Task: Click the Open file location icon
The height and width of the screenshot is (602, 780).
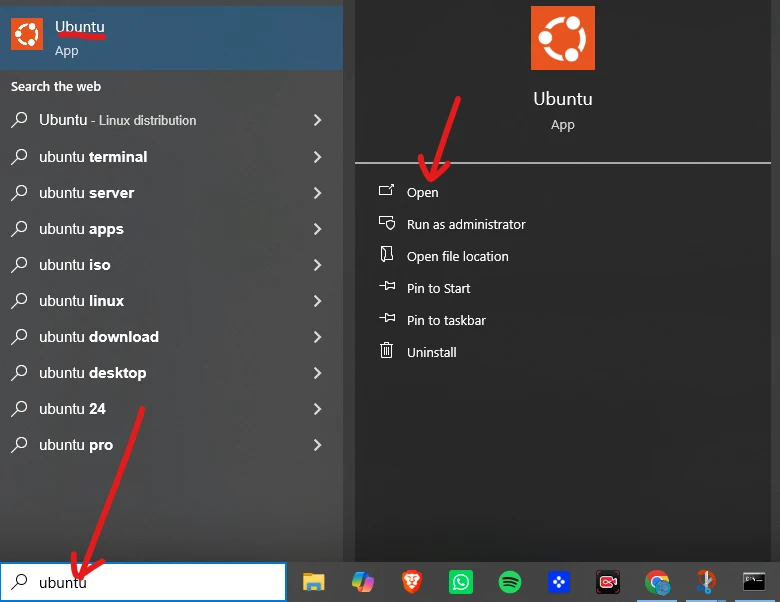Action: (387, 254)
